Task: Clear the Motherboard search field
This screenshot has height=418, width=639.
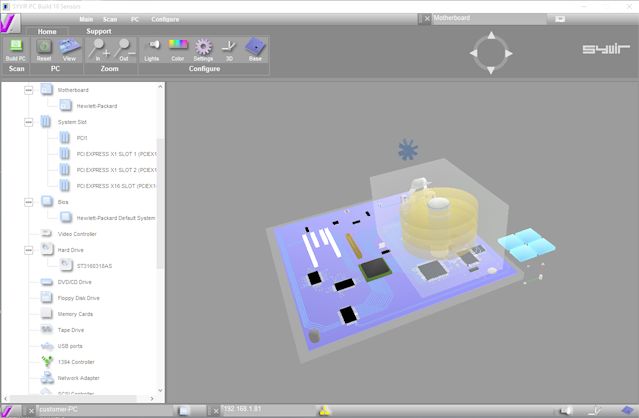Action: coord(427,19)
